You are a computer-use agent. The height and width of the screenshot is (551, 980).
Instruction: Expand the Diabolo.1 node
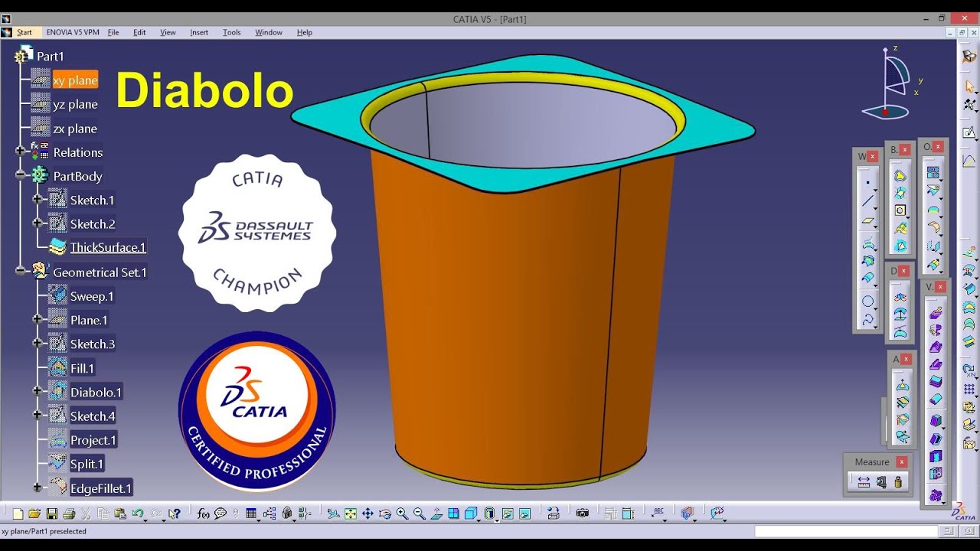[37, 391]
